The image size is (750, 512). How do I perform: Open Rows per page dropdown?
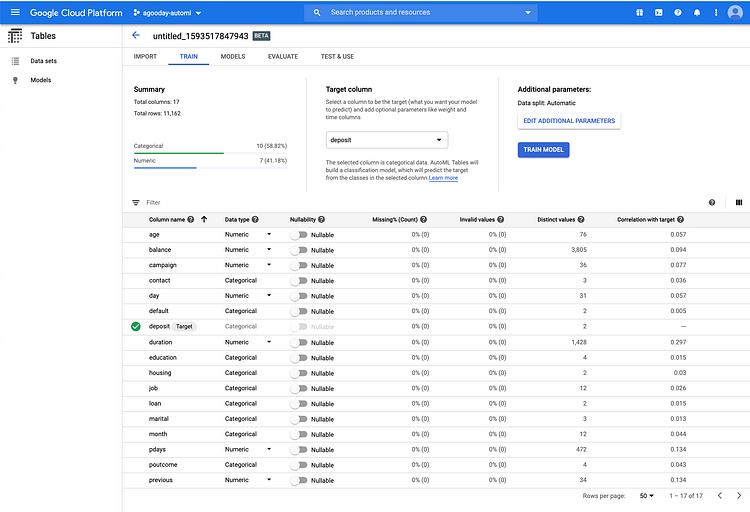647,496
